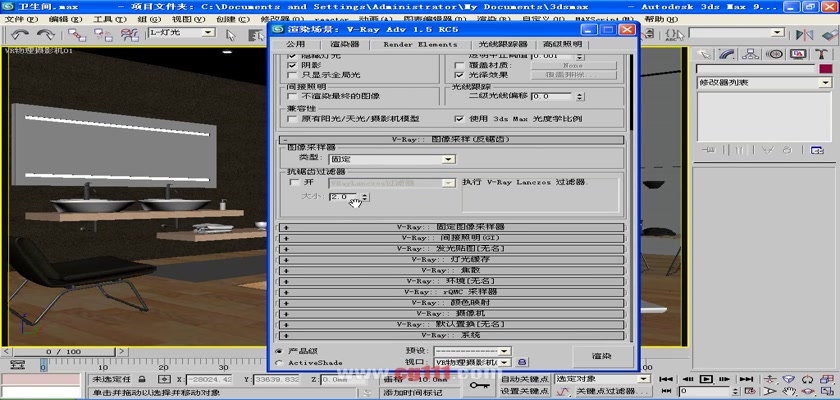Toggle the Selection Lock padlock icon
Screen dimensions: 840x400
(x=141, y=379)
